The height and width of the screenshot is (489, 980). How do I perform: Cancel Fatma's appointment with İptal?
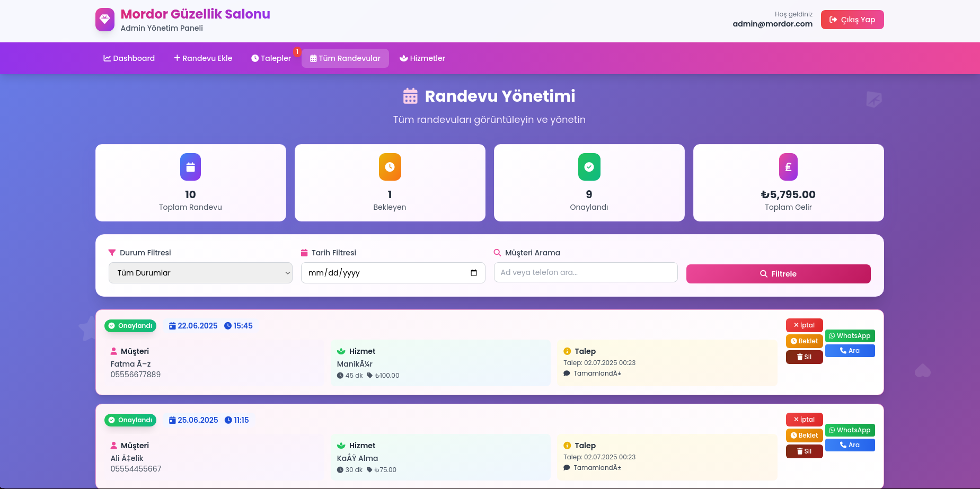tap(804, 325)
